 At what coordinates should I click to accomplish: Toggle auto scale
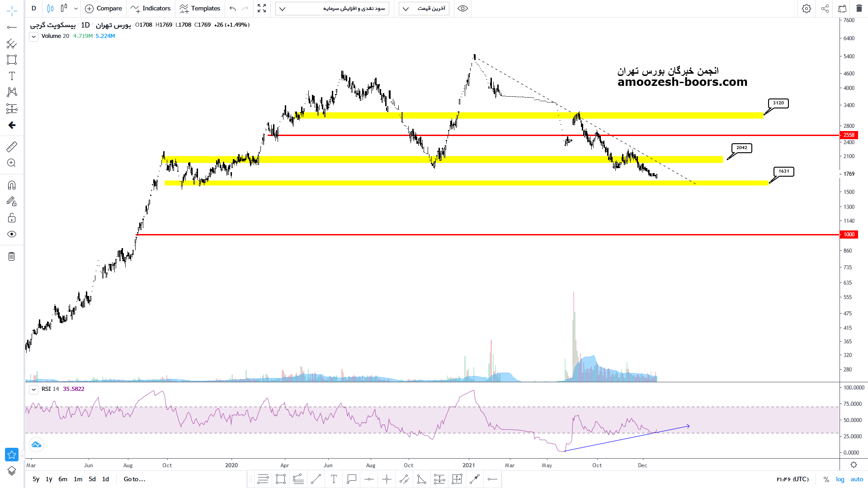point(857,479)
